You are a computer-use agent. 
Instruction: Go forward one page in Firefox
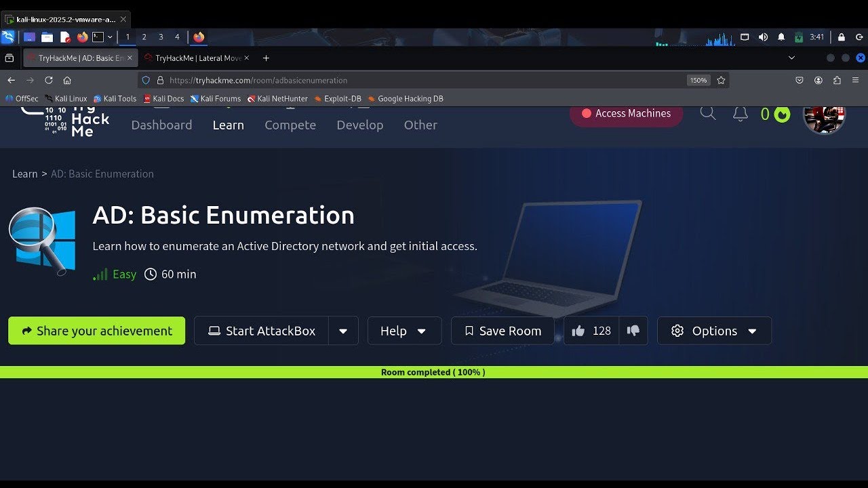click(30, 80)
